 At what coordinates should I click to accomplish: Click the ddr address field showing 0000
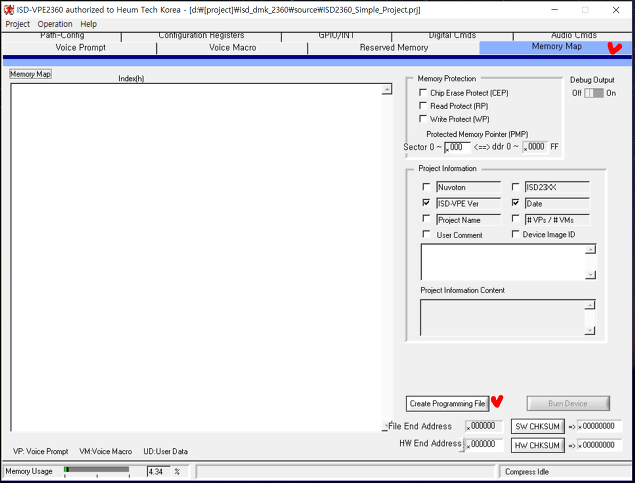tap(535, 147)
